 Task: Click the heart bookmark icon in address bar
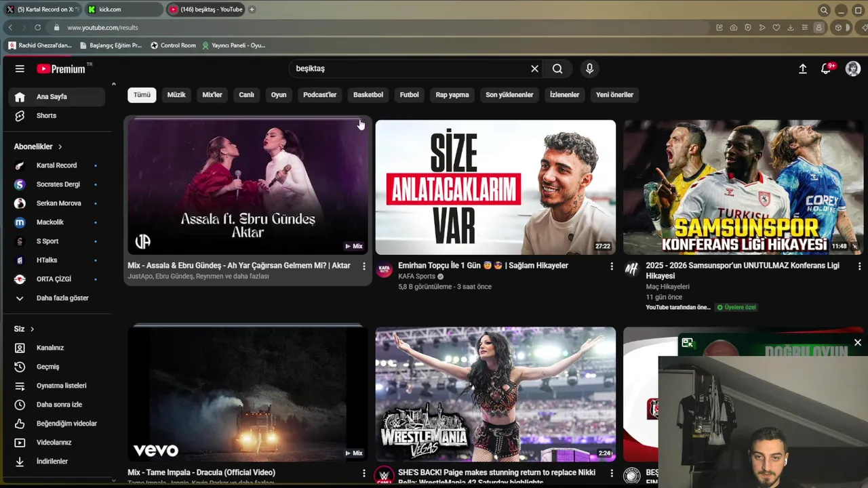[x=776, y=28]
